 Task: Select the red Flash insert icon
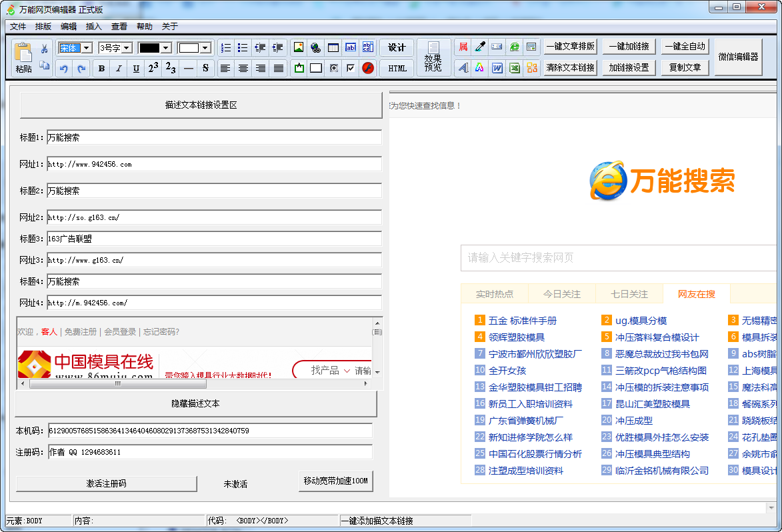368,68
